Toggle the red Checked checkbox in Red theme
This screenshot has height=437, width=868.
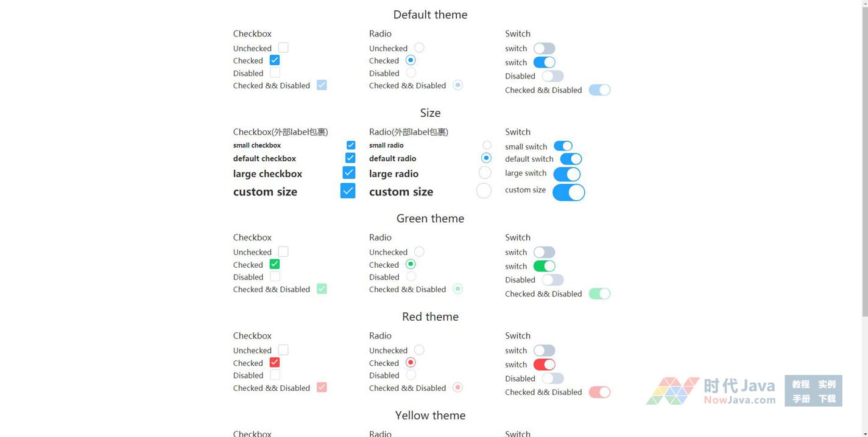pos(275,362)
